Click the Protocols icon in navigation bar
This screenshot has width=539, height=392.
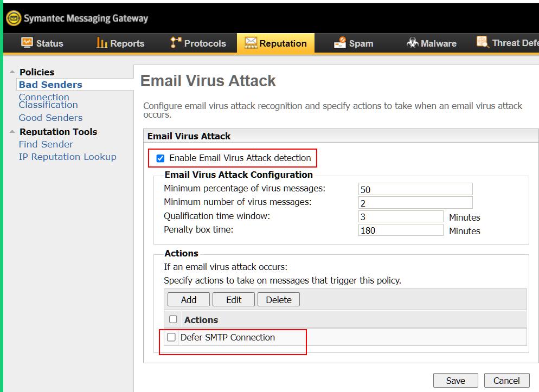click(176, 43)
